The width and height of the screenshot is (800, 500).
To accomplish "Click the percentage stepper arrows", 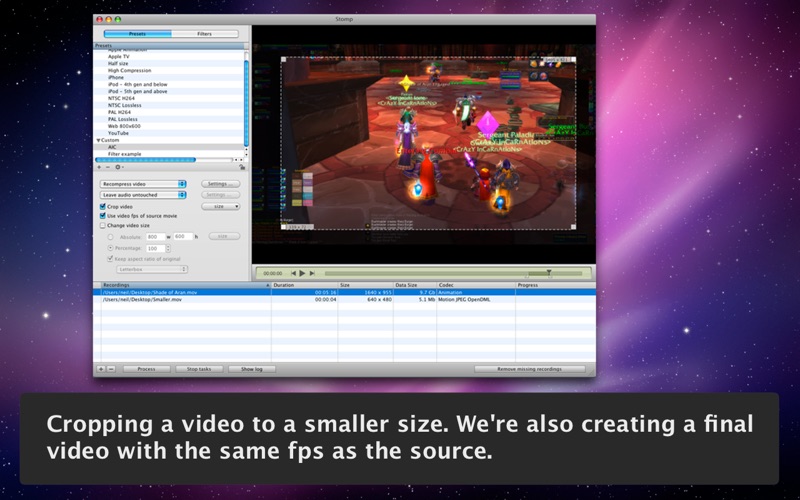I will 168,248.
